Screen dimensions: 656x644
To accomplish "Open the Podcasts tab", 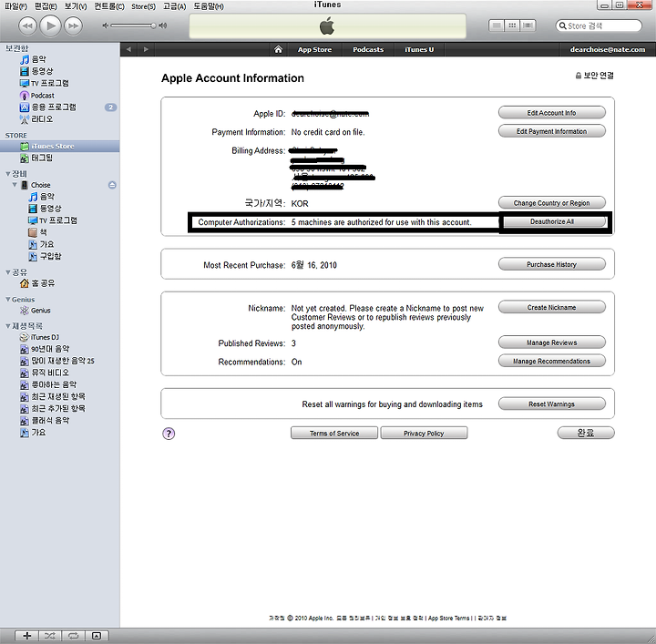I will pyautogui.click(x=368, y=49).
